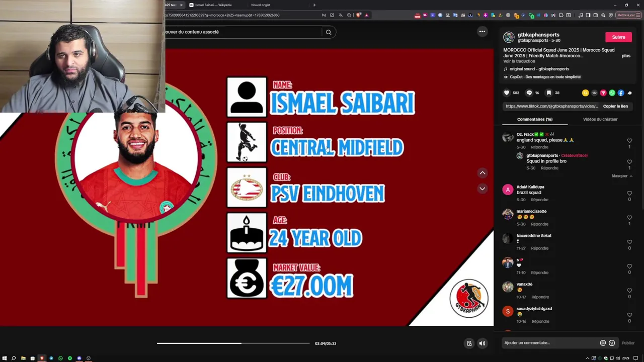Screen dimensions: 644x362
Task: Focus the related content search field
Action: click(x=243, y=32)
